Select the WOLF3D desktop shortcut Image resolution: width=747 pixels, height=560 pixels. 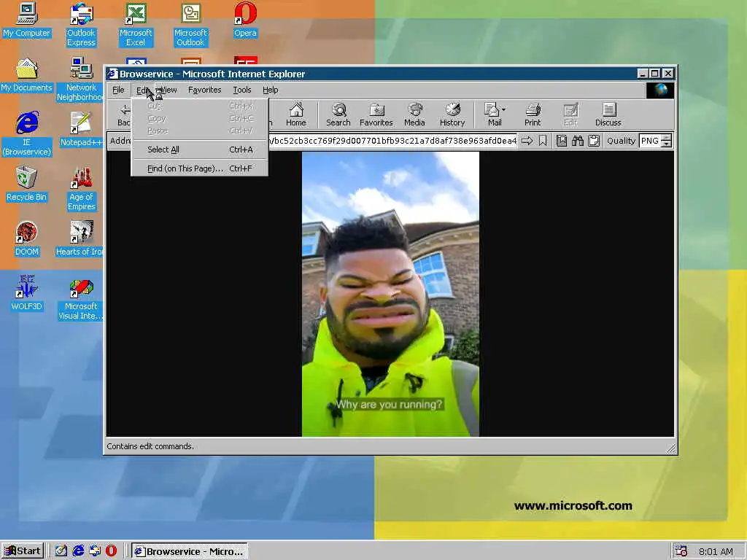point(27,293)
